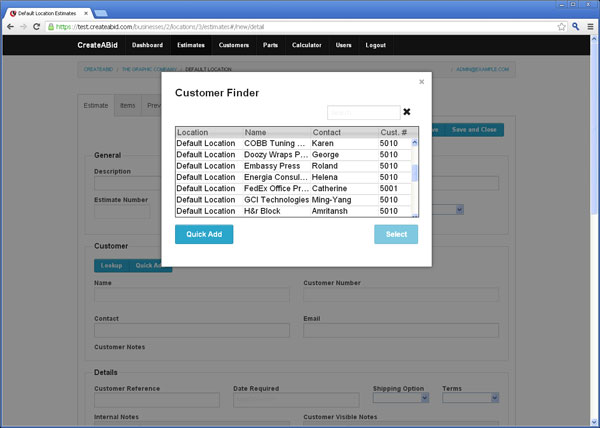Expand the Shipping Option dropdown
600x428 pixels.
400,398
